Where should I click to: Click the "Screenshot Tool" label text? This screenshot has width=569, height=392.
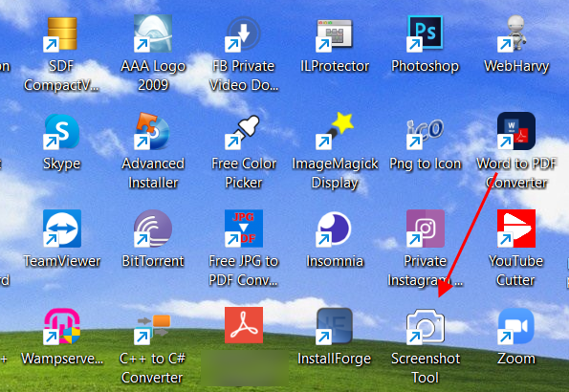[x=426, y=368]
